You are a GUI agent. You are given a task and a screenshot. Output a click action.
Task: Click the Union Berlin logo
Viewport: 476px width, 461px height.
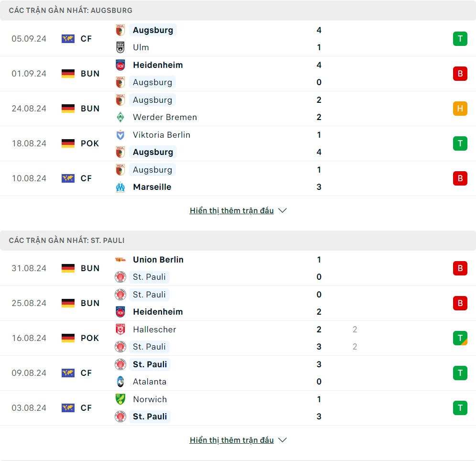tap(120, 260)
